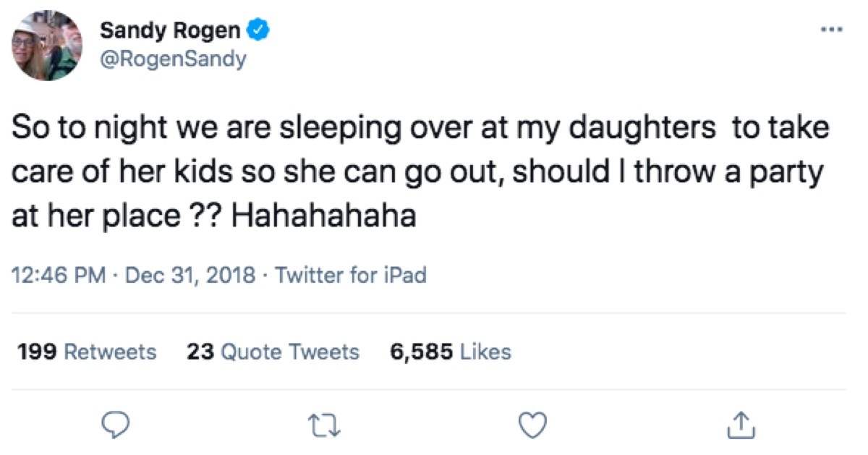Open the tweet via the Dec 31, 2018 timestamp
This screenshot has height=455, width=868.
tap(175, 275)
